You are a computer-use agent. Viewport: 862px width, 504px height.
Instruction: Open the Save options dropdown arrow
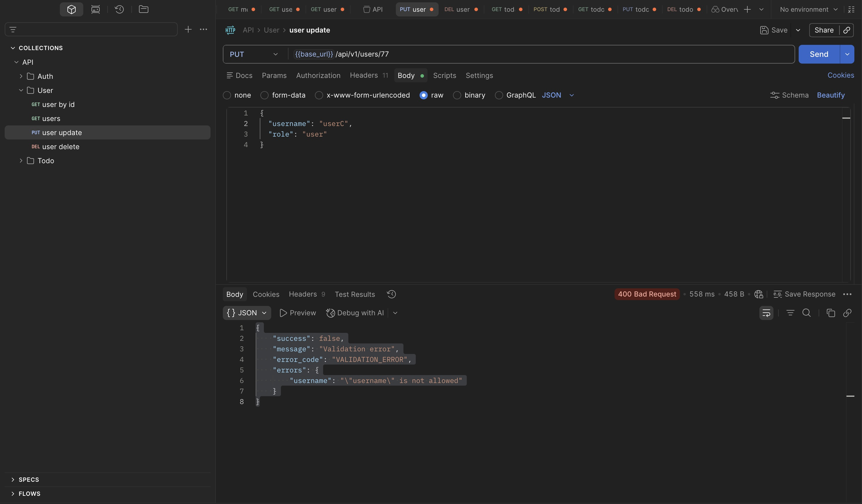pos(798,30)
